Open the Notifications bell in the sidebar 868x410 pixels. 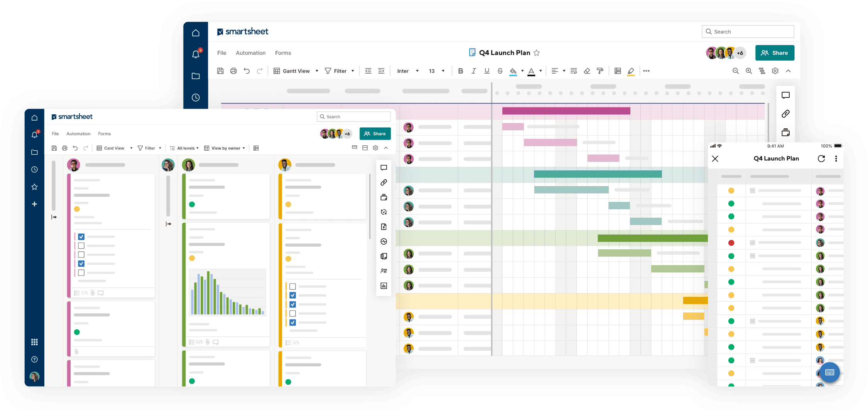(196, 54)
